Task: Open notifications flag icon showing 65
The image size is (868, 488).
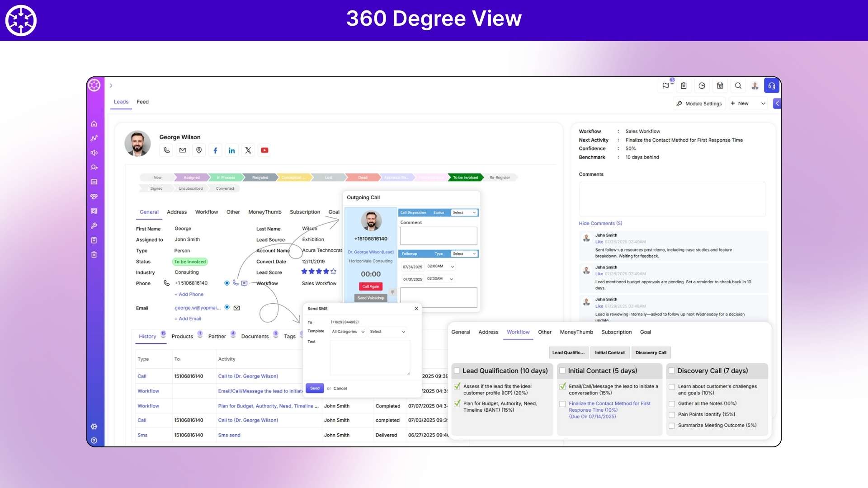Action: pyautogui.click(x=665, y=85)
